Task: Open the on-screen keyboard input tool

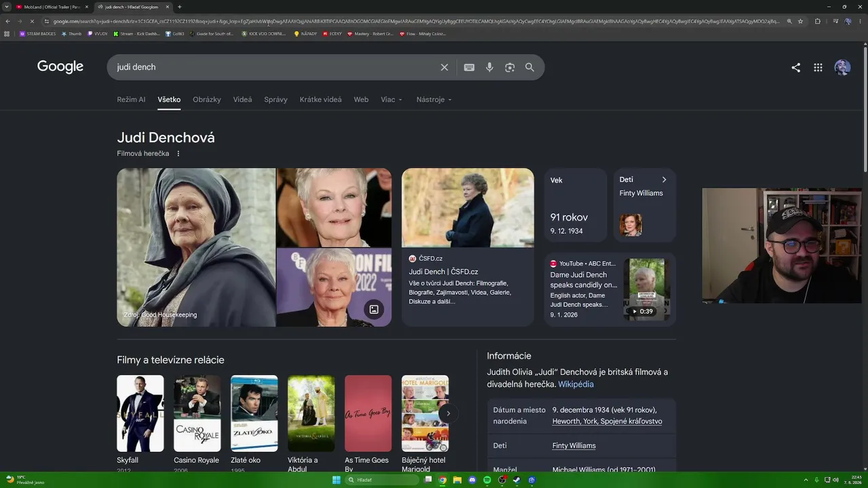Action: (x=469, y=67)
